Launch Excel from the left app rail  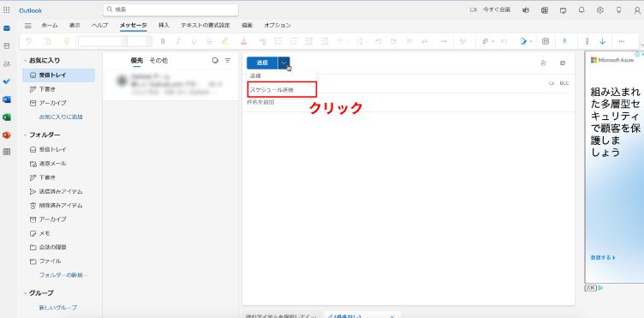pos(7,117)
